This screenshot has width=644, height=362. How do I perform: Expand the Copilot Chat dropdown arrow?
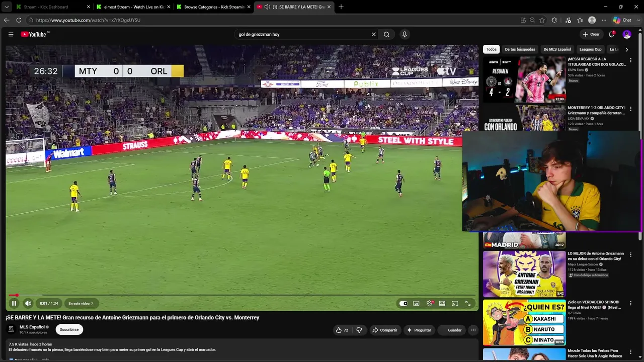(638, 20)
